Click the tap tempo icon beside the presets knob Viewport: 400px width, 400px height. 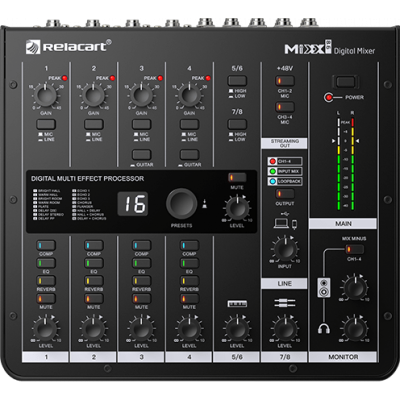tap(205, 204)
